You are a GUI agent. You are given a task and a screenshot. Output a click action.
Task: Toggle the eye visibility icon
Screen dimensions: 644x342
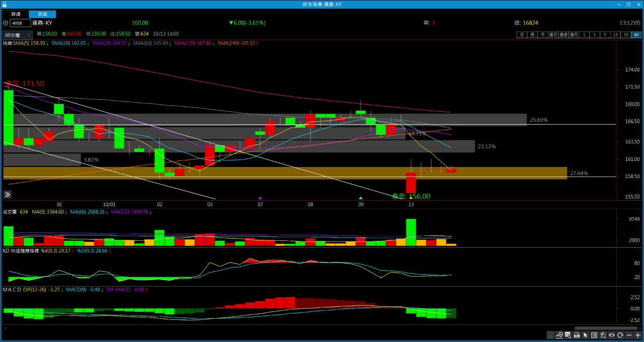point(612,335)
